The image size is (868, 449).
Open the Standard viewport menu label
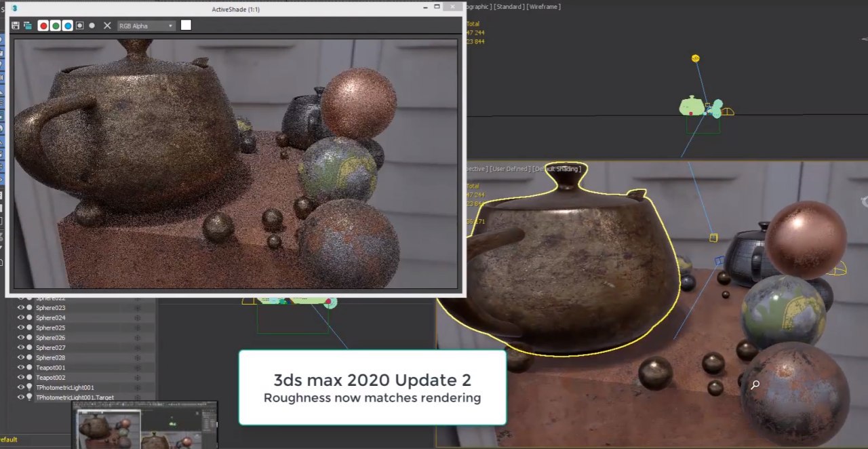click(509, 7)
